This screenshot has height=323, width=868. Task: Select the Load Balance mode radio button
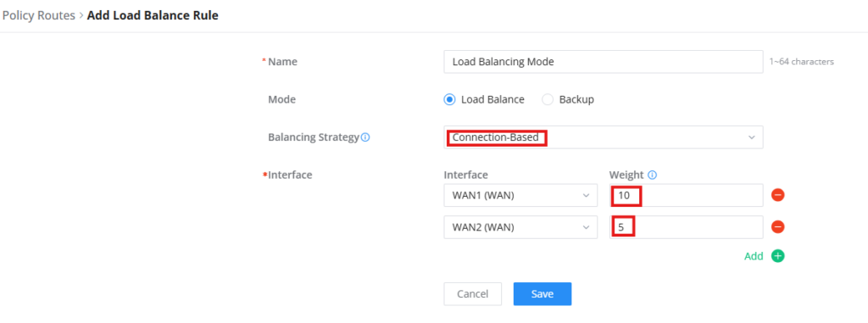[x=449, y=100]
